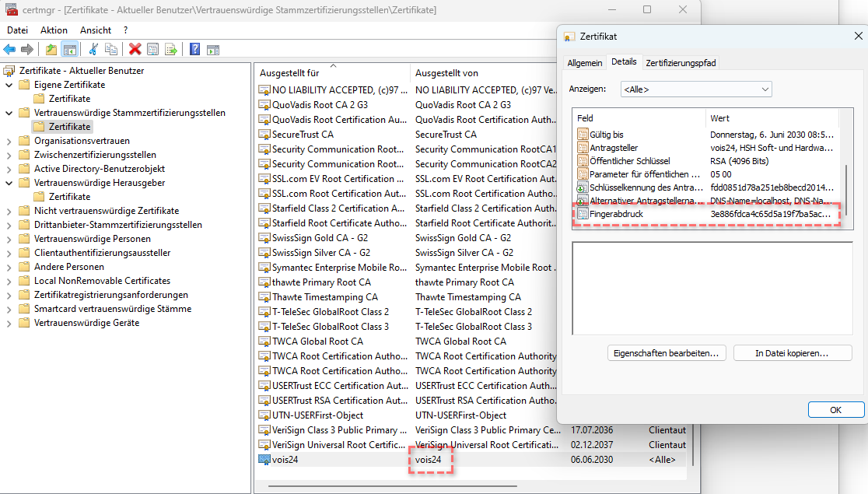Image resolution: width=868 pixels, height=494 pixels.
Task: Click the Export List toolbar icon
Action: tap(170, 49)
